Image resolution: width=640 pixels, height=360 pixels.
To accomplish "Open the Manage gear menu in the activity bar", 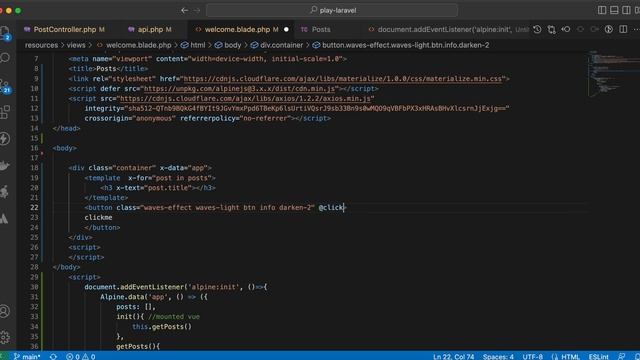I will (x=4, y=337).
